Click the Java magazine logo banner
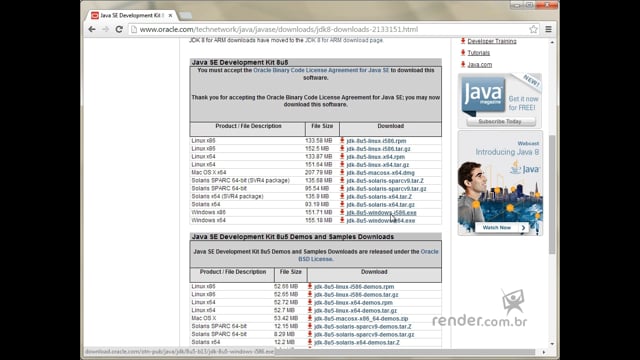 point(483,95)
